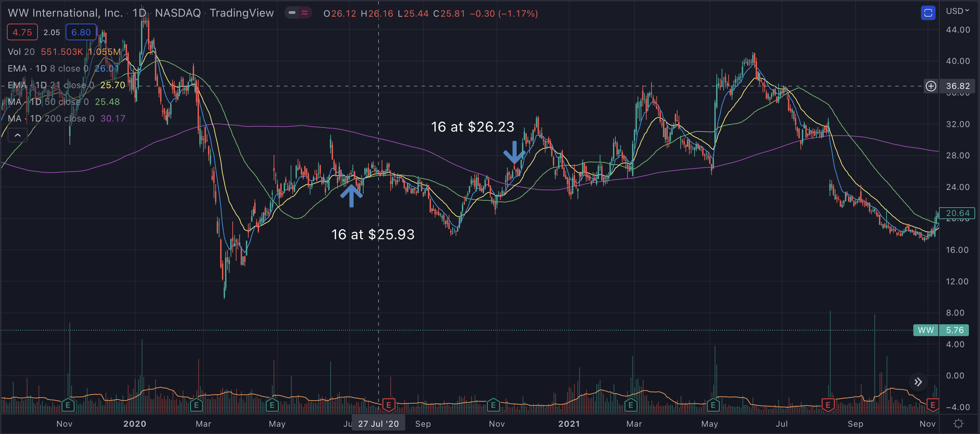
Task: Click the 2.05 spread value
Action: click(x=52, y=32)
